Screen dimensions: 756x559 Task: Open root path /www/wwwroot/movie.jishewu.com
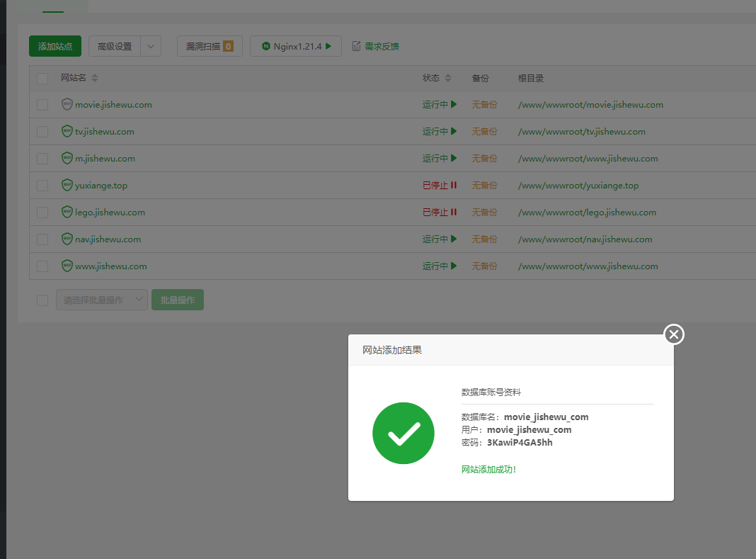[x=590, y=105]
